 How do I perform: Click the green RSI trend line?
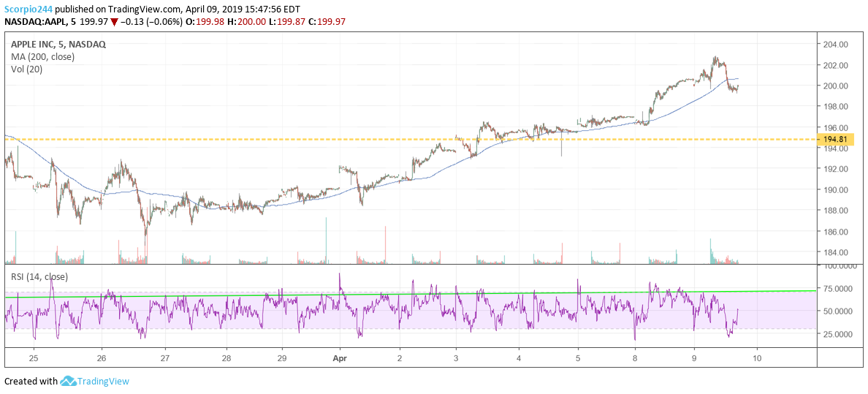point(410,295)
